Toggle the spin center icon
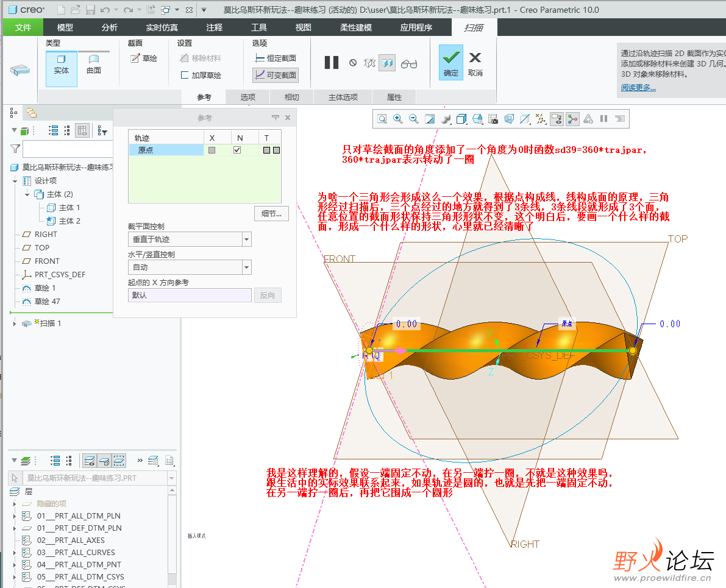The height and width of the screenshot is (588, 726). 573,119
